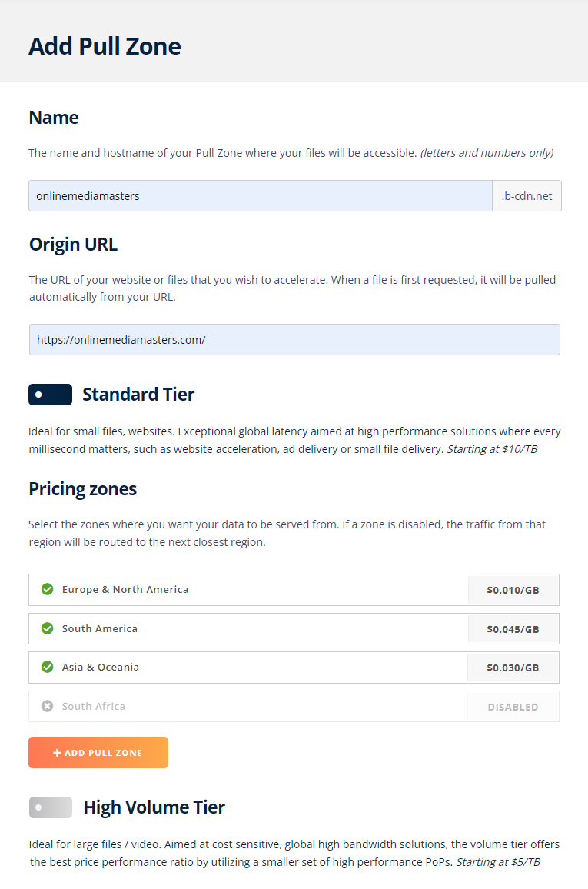
Task: Click the ADD PULL ZONE button
Action: 98,752
